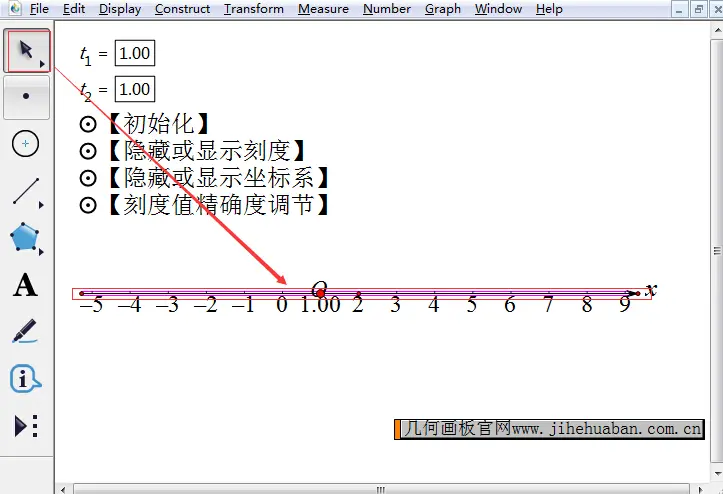Select the Information tool
The width and height of the screenshot is (723, 494).
26,379
